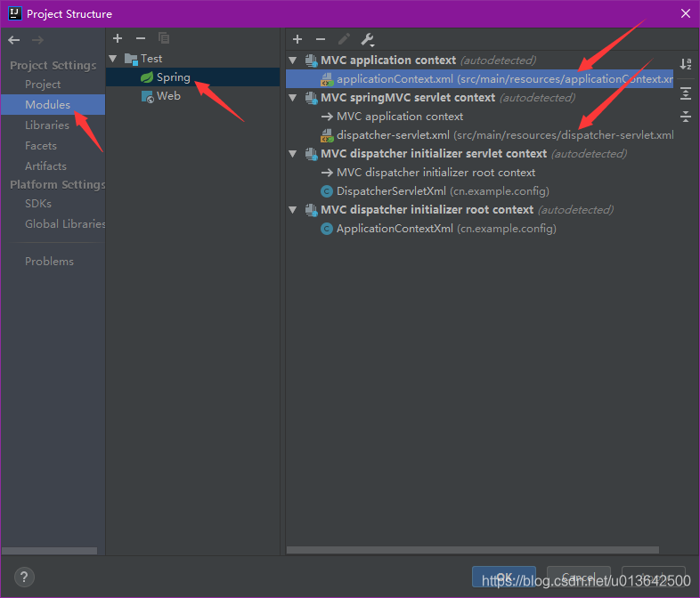Collapse MVC springMVC servlet context group
Image resolution: width=700 pixels, height=598 pixels.
pyautogui.click(x=293, y=98)
